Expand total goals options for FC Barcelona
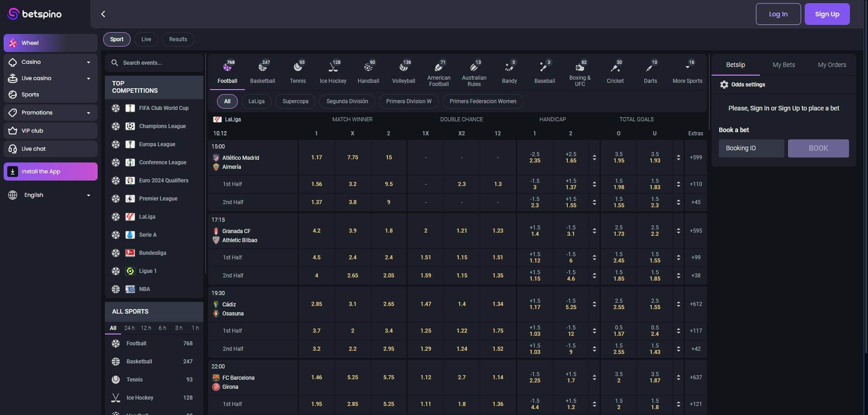868x415 pixels. (x=678, y=377)
